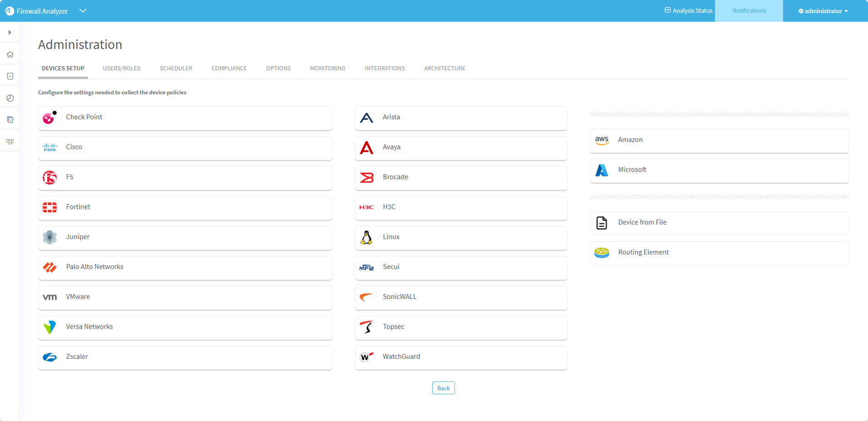Open the Notifications link

(749, 11)
